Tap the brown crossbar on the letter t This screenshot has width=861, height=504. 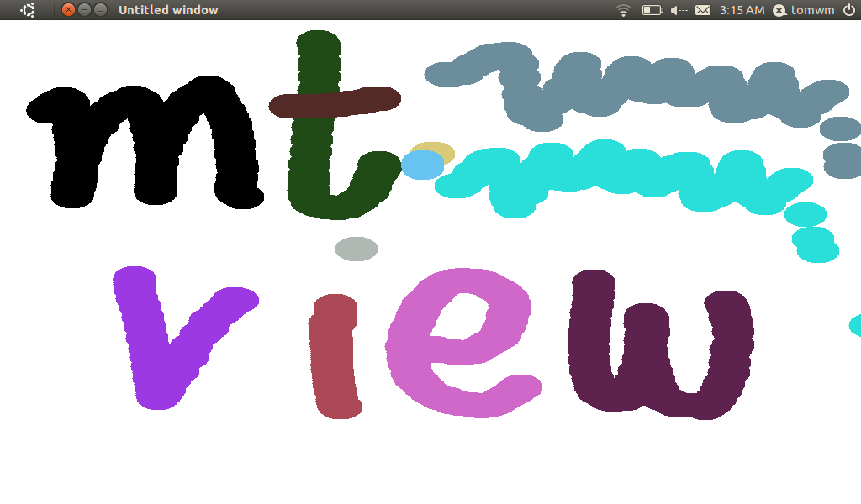[x=335, y=101]
